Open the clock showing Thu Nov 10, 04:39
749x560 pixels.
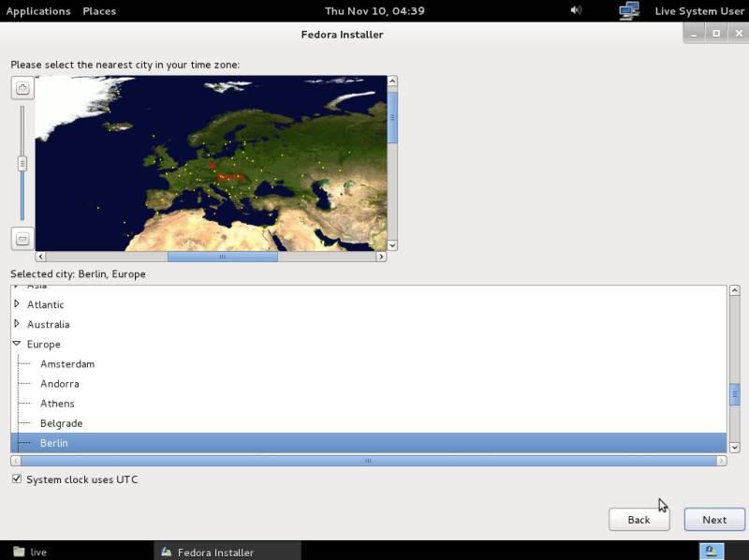374,11
